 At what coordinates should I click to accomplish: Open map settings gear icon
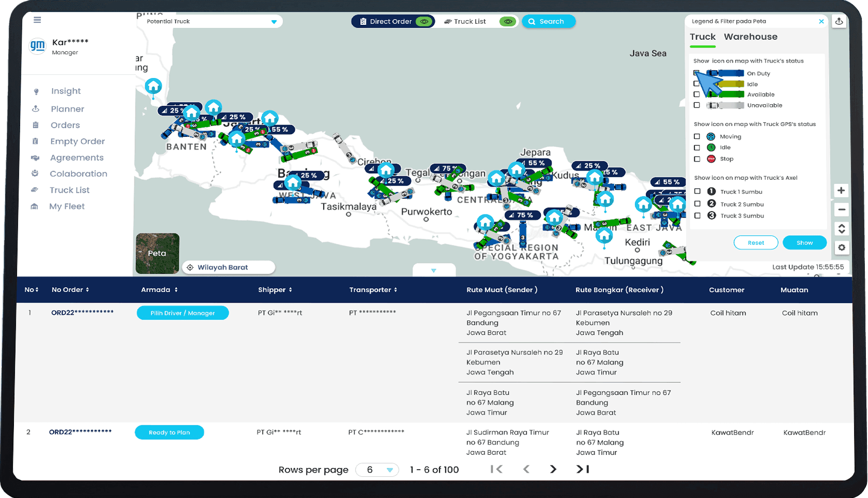[841, 247]
